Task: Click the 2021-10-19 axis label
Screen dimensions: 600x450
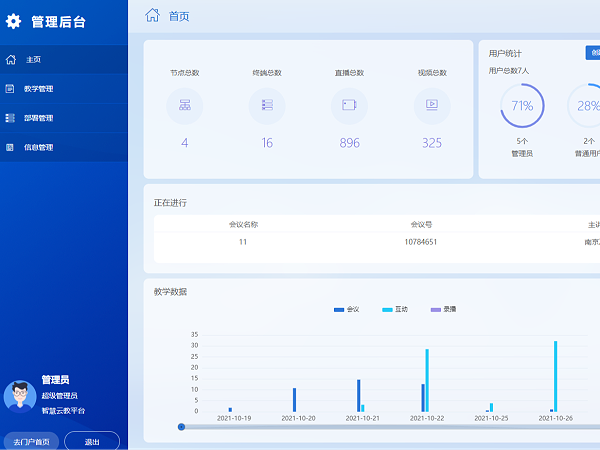Action: (234, 418)
